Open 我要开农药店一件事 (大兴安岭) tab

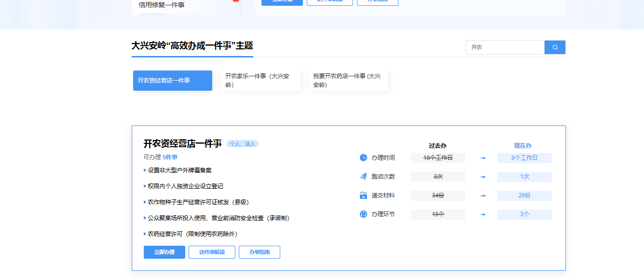click(348, 81)
